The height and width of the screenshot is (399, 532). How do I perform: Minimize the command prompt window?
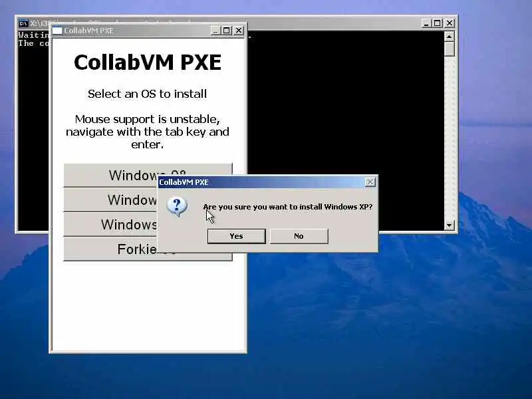(x=426, y=23)
